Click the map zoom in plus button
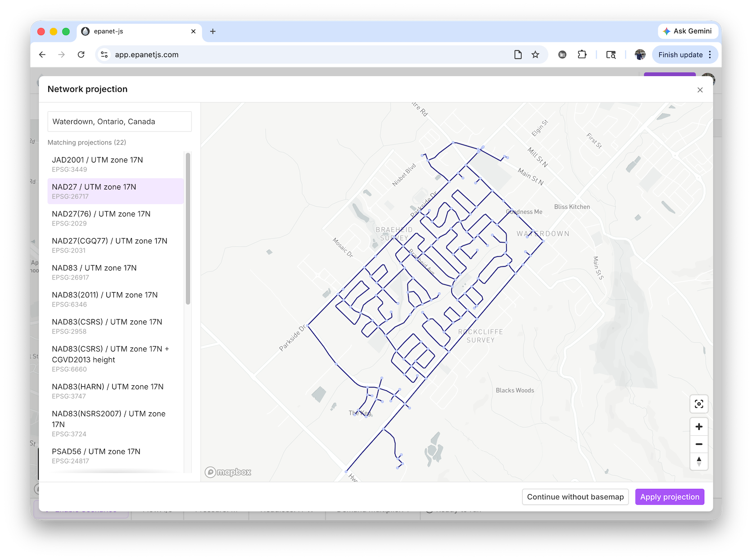 [x=698, y=427]
